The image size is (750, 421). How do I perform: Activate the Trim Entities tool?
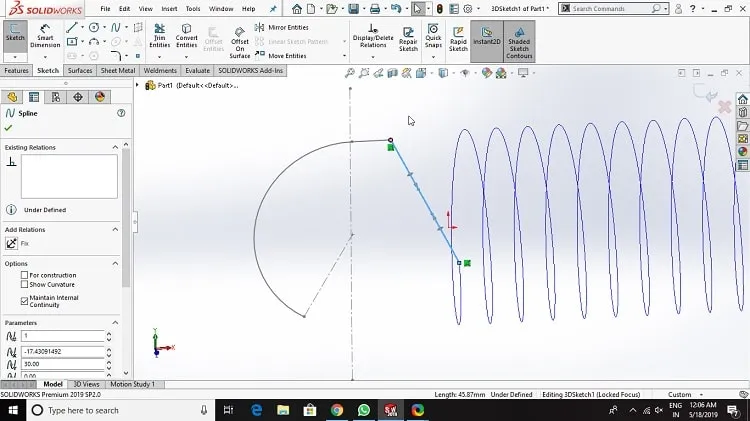(159, 36)
